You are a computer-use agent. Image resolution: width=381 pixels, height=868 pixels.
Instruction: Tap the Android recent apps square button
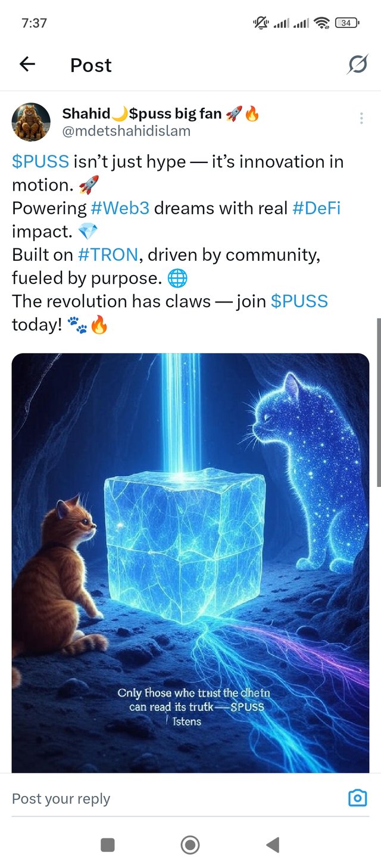point(108,844)
